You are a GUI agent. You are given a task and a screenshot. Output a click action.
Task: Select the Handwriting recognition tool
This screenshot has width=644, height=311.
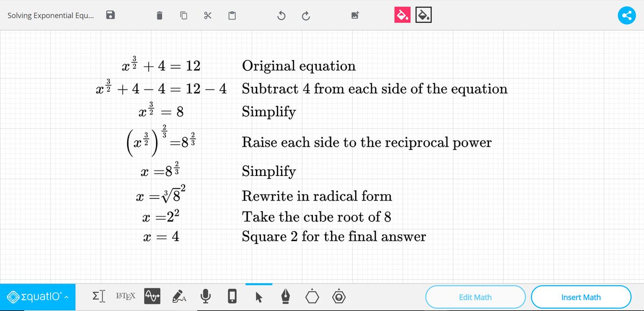(x=179, y=297)
